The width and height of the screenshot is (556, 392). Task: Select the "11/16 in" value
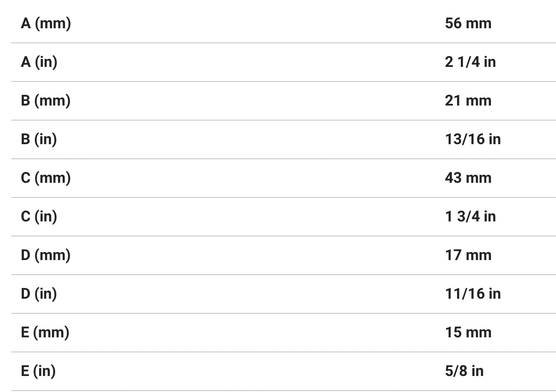coord(473,294)
